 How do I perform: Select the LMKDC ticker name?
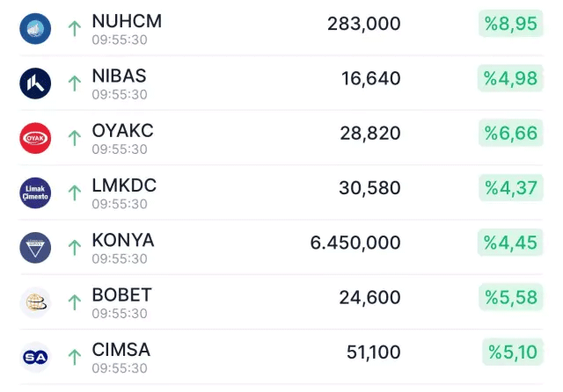pyautogui.click(x=124, y=185)
